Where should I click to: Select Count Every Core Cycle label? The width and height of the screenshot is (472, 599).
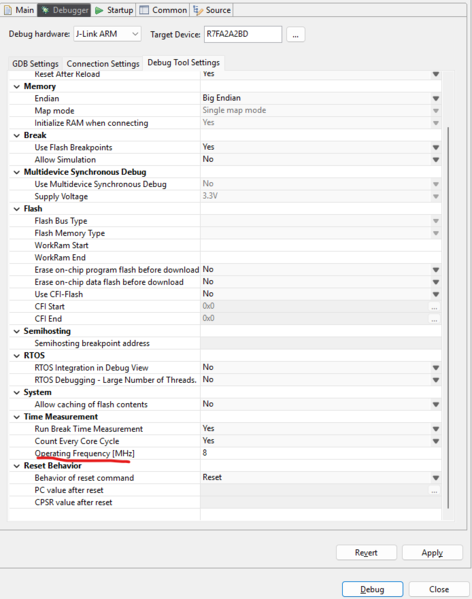coord(77,441)
